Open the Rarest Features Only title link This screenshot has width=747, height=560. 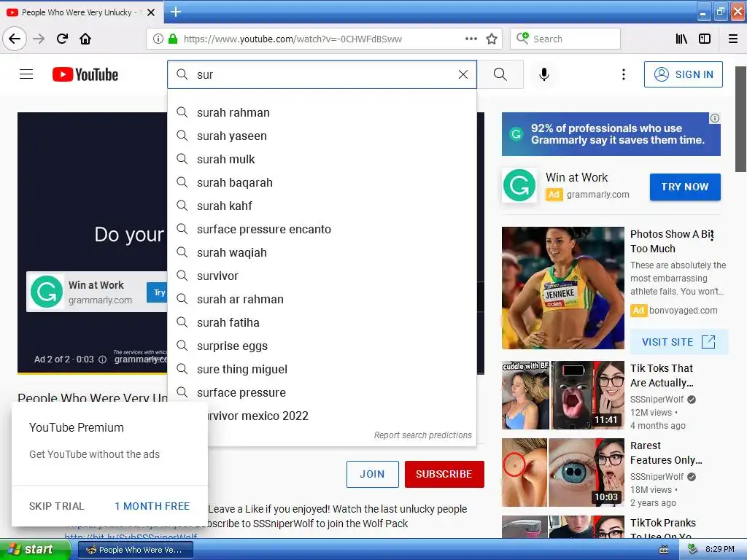[666, 453]
